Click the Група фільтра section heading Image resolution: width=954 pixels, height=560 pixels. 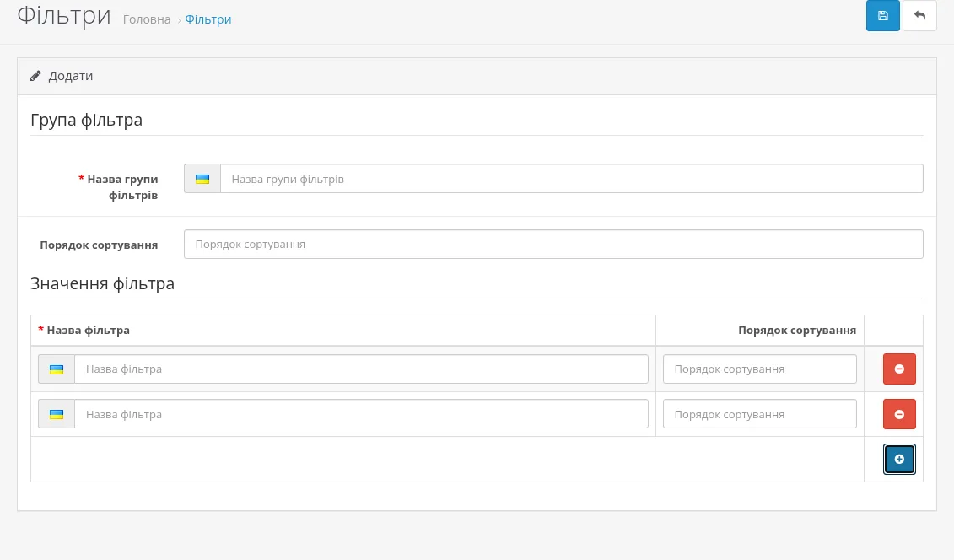[x=86, y=121]
